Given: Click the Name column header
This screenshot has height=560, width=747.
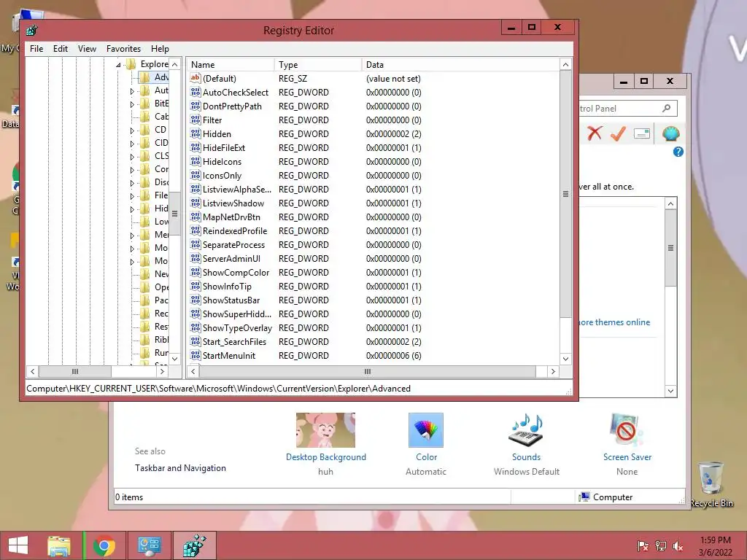Looking at the screenshot, I should coord(231,64).
